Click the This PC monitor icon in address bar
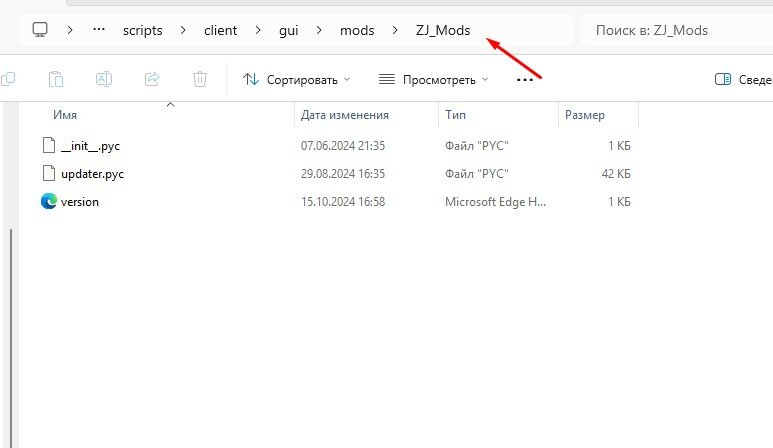Screen dimensions: 773x448 (41, 30)
